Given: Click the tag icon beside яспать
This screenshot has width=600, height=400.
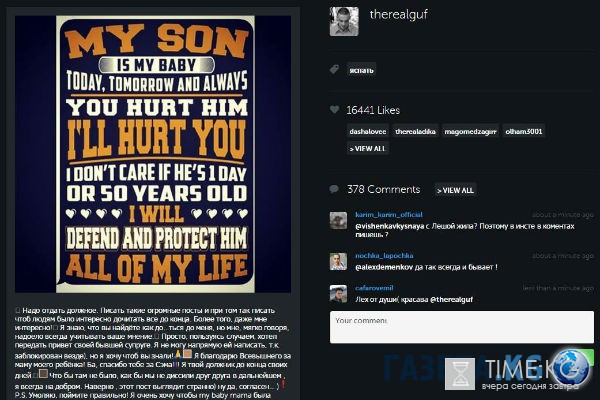Looking at the screenshot, I should point(334,70).
